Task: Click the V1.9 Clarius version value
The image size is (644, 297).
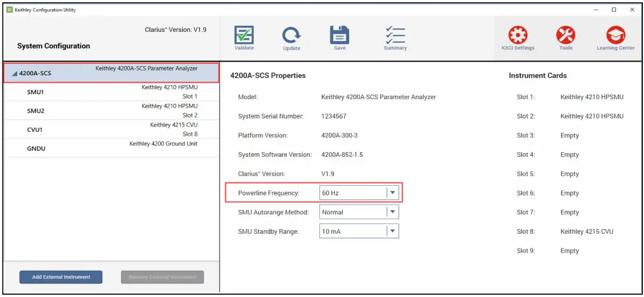Action: click(x=328, y=174)
